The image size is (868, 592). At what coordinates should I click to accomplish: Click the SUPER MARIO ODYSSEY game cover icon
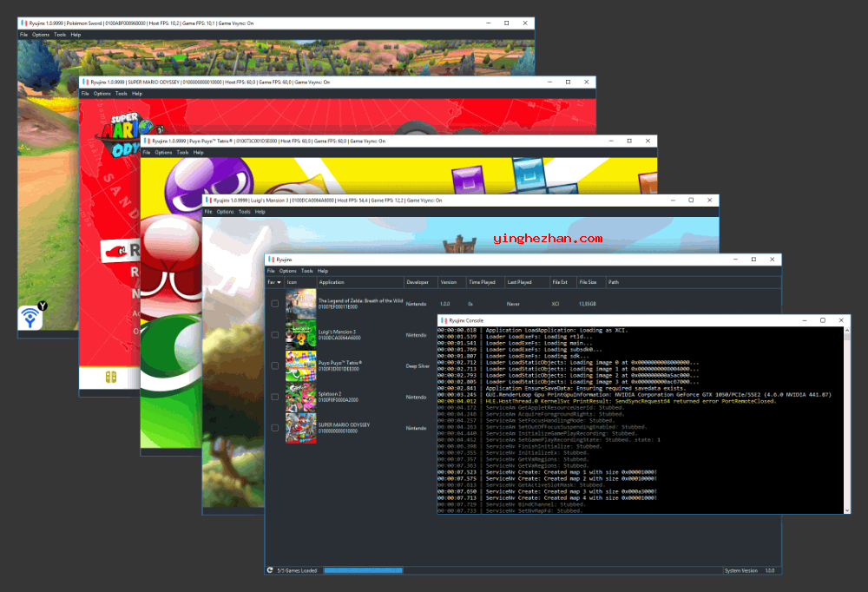[x=300, y=428]
